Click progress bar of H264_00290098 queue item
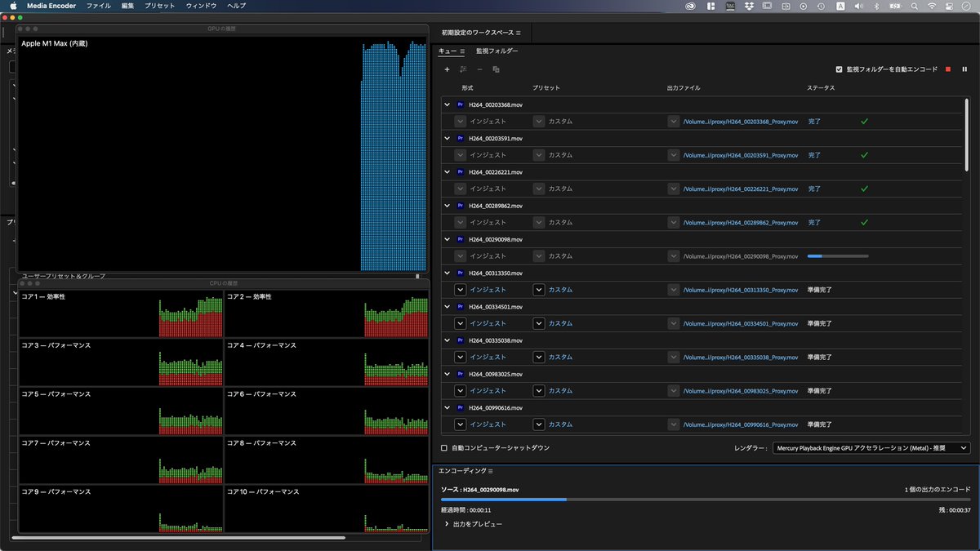This screenshot has height=551, width=980. (x=838, y=256)
